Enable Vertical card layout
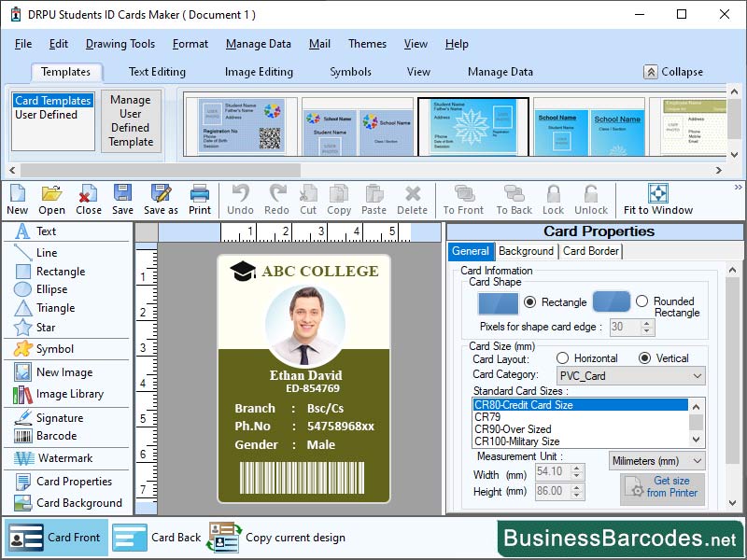The width and height of the screenshot is (747, 560). tap(645, 358)
